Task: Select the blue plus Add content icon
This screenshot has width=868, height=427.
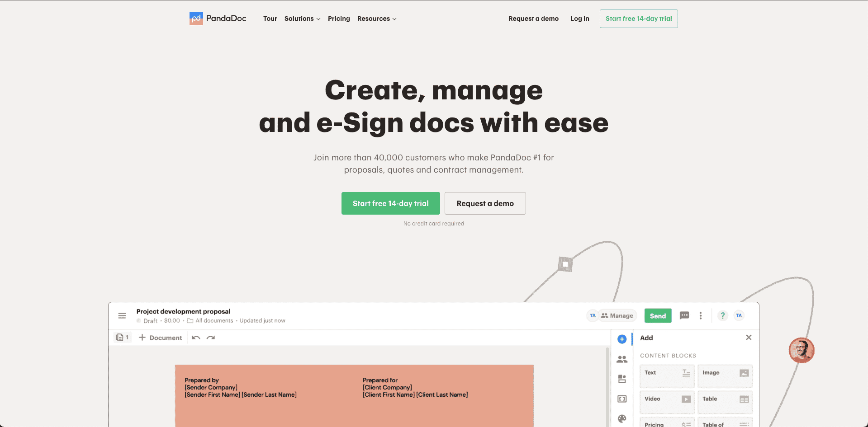Action: 622,339
